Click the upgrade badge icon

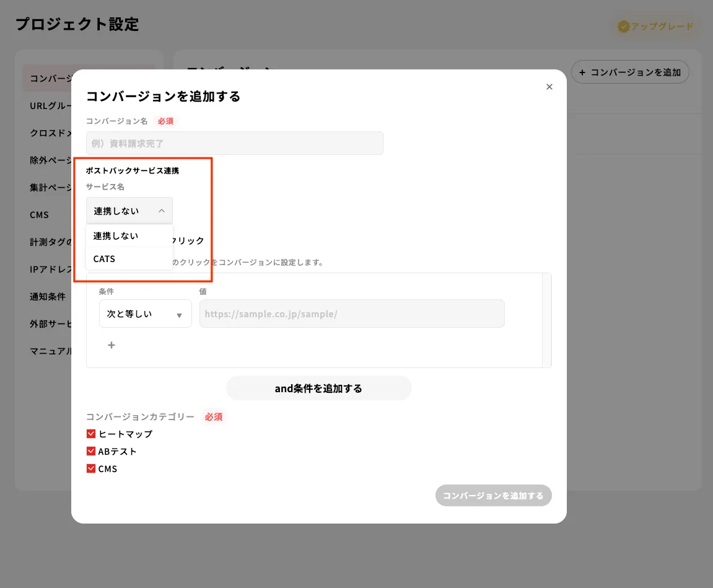click(623, 27)
